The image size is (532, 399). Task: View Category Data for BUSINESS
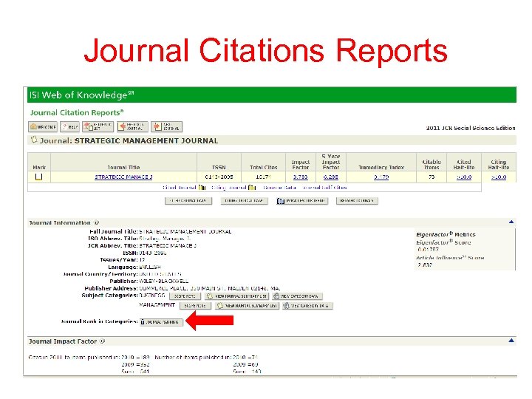[x=297, y=296]
